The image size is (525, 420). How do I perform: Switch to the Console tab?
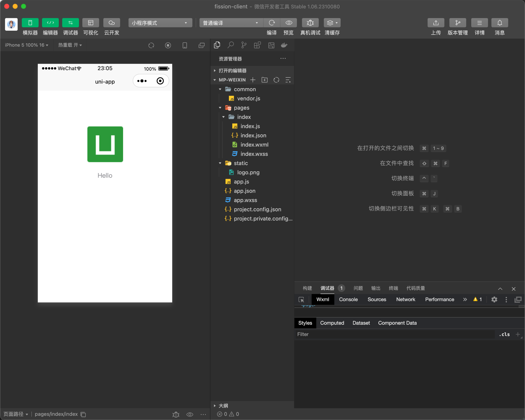click(348, 300)
